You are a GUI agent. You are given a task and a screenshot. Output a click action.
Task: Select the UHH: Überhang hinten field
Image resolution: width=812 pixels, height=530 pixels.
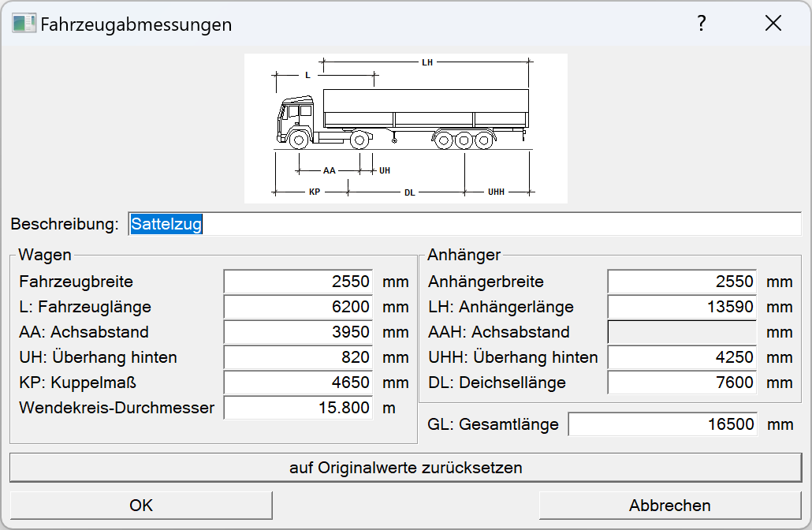point(680,357)
